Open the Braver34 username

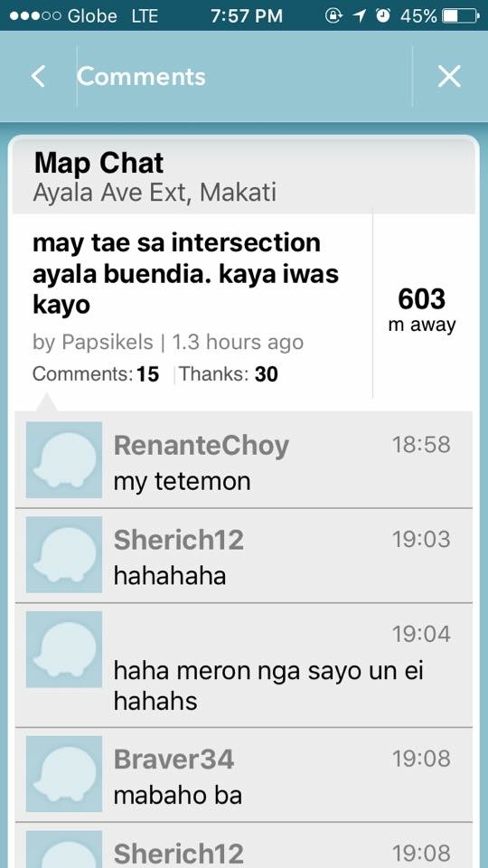(174, 759)
